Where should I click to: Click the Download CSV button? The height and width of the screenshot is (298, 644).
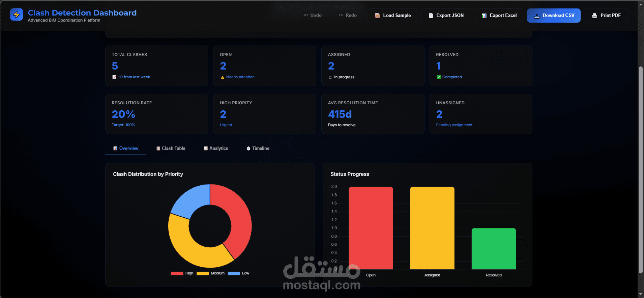pos(554,16)
